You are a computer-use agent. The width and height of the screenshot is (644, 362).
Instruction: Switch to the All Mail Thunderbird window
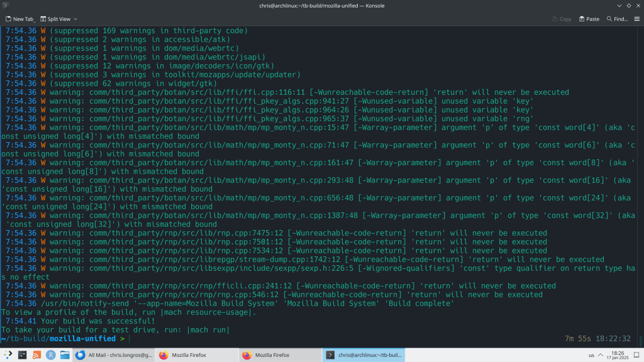pyautogui.click(x=113, y=355)
